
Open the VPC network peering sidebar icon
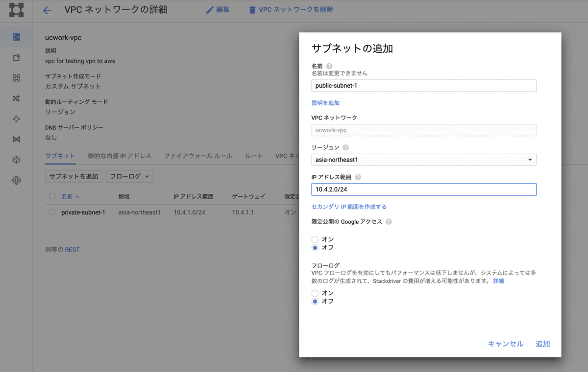click(16, 118)
